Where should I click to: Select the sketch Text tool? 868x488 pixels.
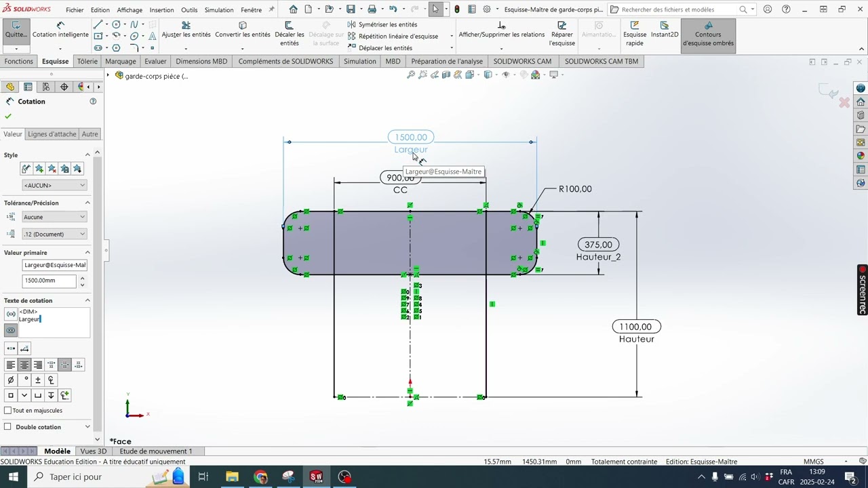152,37
